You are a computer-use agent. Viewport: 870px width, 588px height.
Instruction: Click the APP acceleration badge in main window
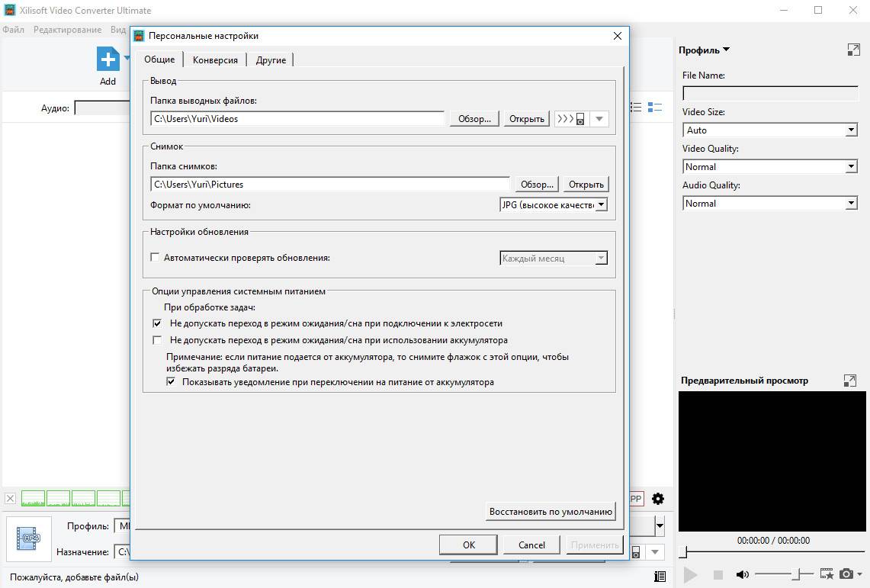636,499
